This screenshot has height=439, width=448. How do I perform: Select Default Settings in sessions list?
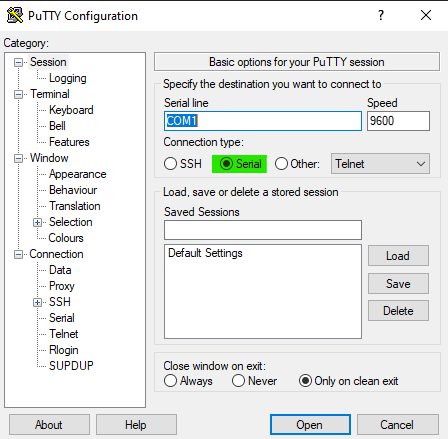[205, 253]
